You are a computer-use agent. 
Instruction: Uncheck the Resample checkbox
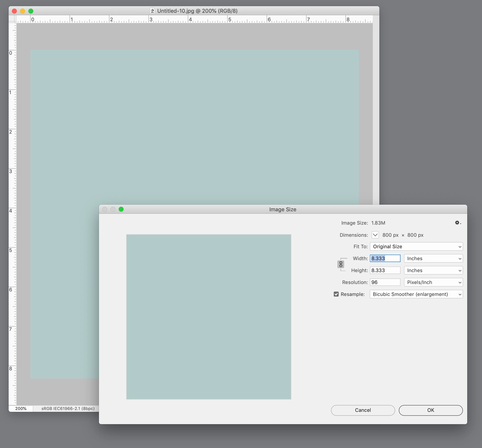click(x=336, y=294)
